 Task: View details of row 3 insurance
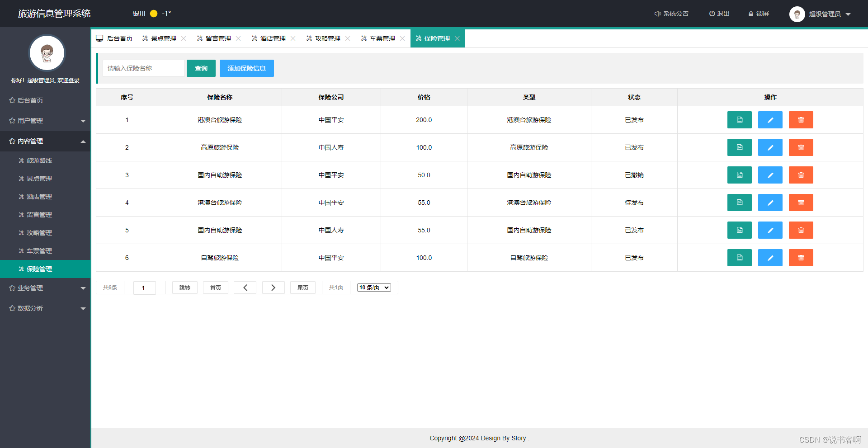tap(739, 175)
